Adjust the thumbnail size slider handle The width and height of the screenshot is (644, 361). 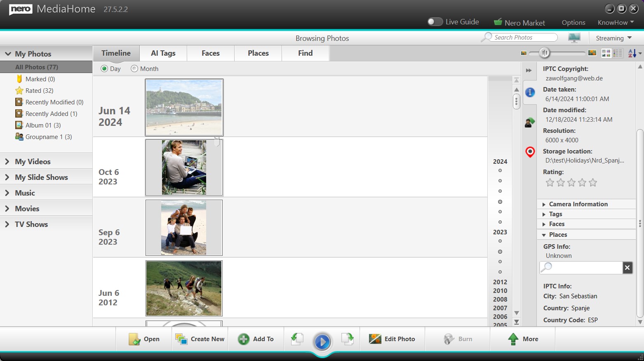tap(545, 53)
